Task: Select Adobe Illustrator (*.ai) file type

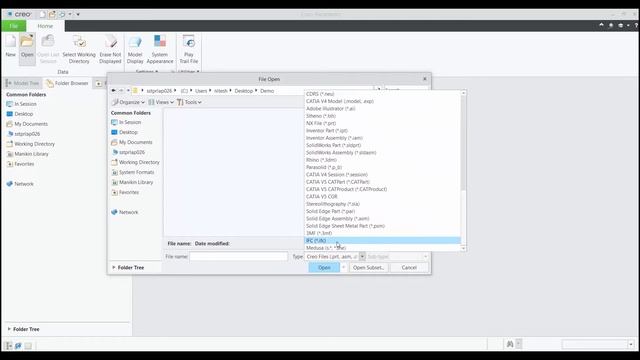Action: (382, 109)
